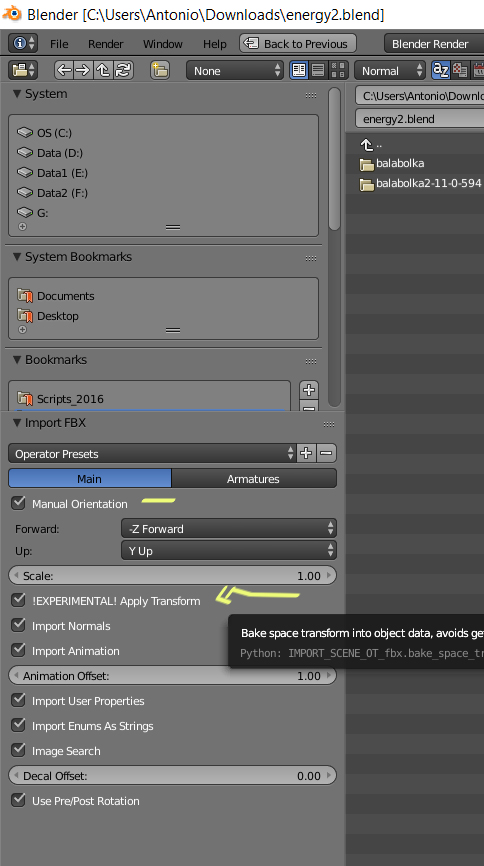Viewport: 484px width, 866px height.
Task: Decrease Scale with left arrow
Action: 15,575
